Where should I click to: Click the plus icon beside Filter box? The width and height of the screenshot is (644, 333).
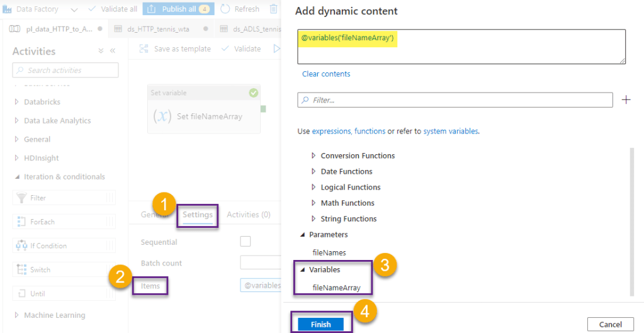click(x=626, y=100)
